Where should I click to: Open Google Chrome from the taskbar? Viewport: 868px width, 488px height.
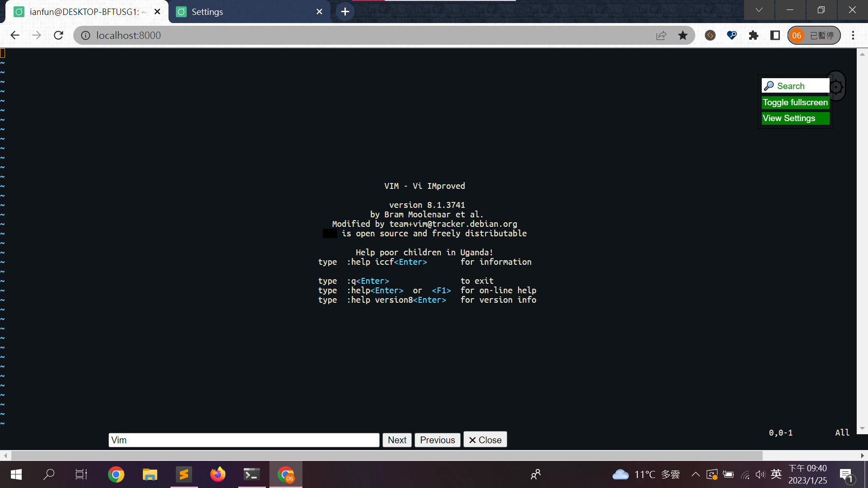tap(116, 474)
